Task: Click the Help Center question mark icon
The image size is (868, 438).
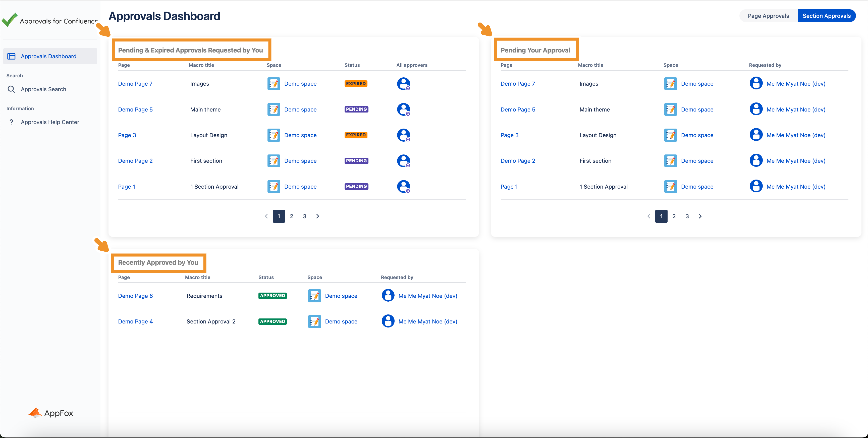Action: [x=12, y=122]
